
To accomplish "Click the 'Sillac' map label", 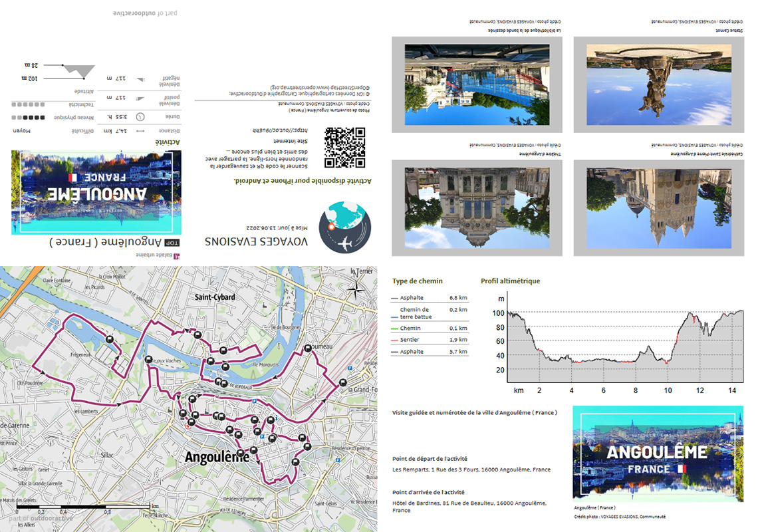I will (107, 455).
